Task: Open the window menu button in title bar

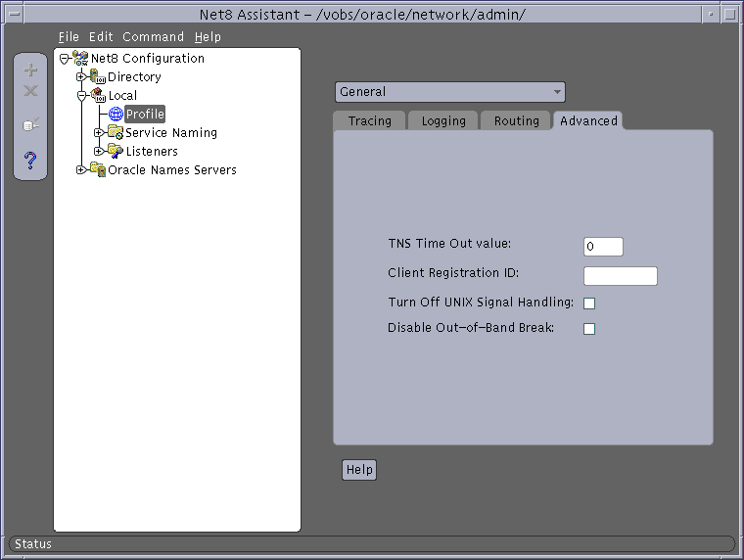Action: (15, 15)
